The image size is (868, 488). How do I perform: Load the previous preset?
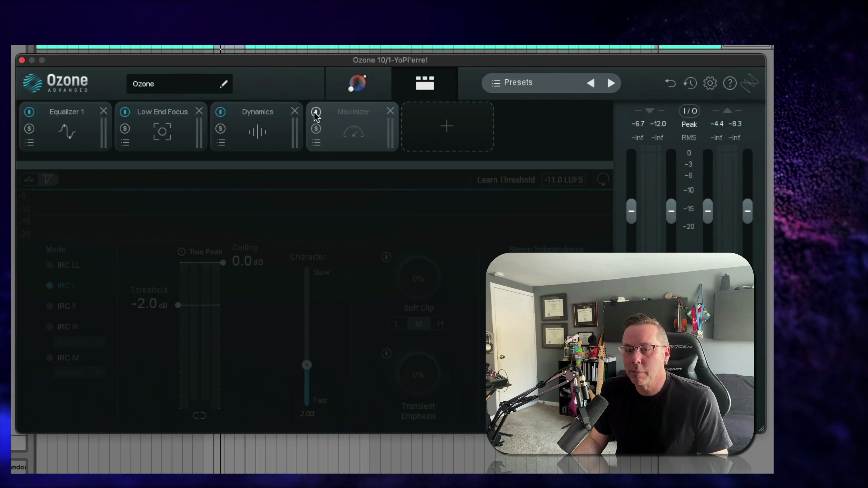coord(591,83)
